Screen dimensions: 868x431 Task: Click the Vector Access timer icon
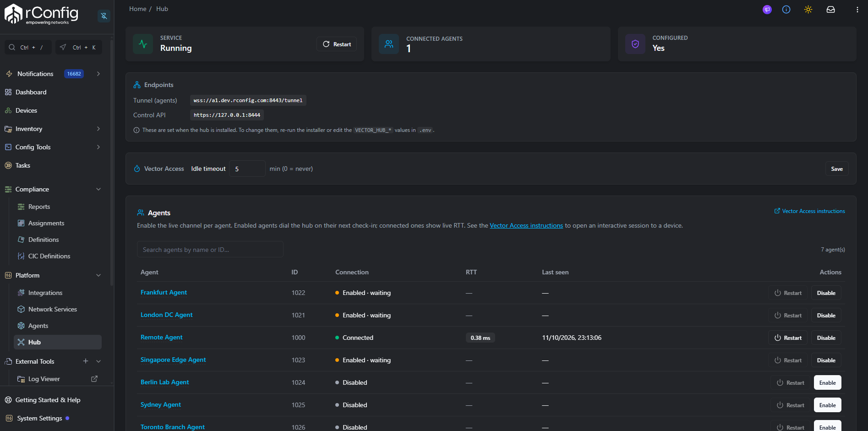137,169
